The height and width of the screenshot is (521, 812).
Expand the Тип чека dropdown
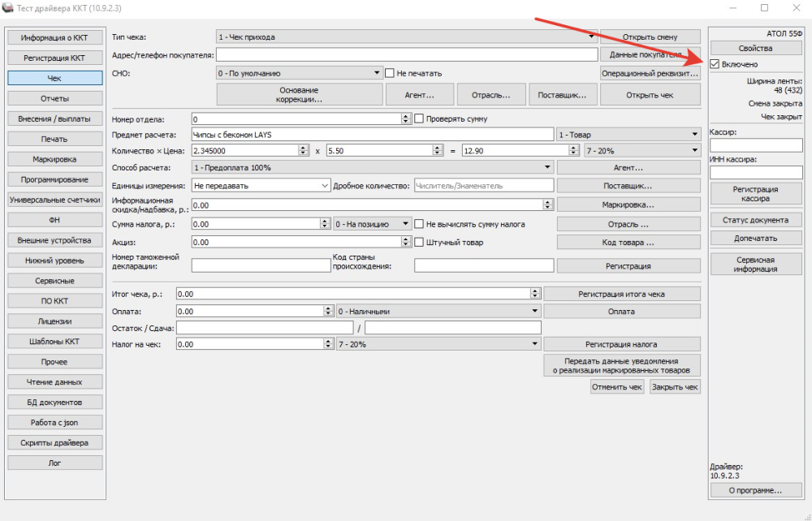coord(407,37)
